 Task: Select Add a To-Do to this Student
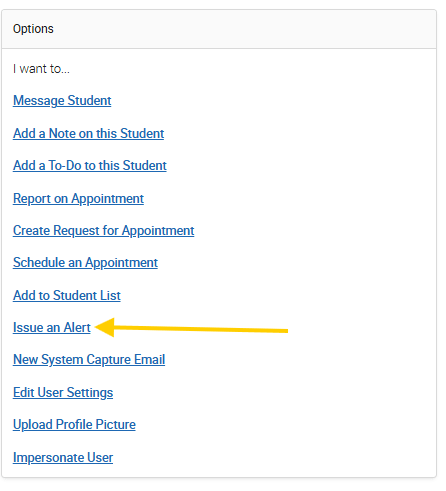[x=90, y=166]
